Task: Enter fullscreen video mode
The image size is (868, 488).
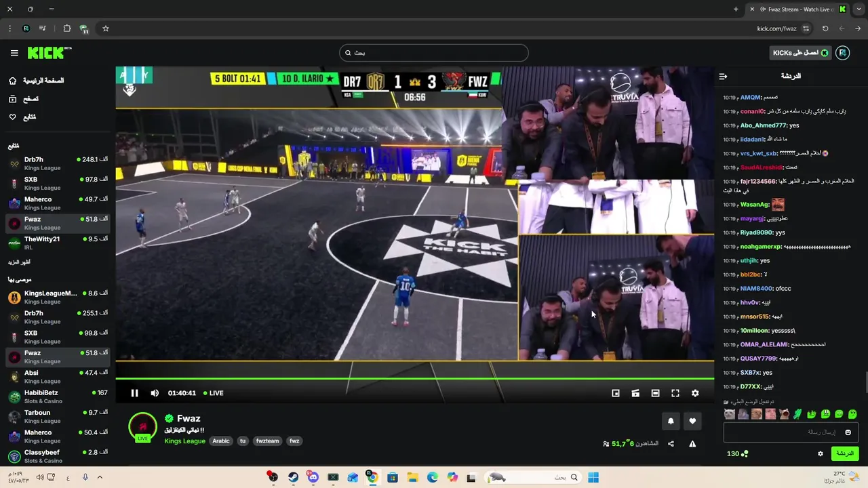Action: (675, 393)
